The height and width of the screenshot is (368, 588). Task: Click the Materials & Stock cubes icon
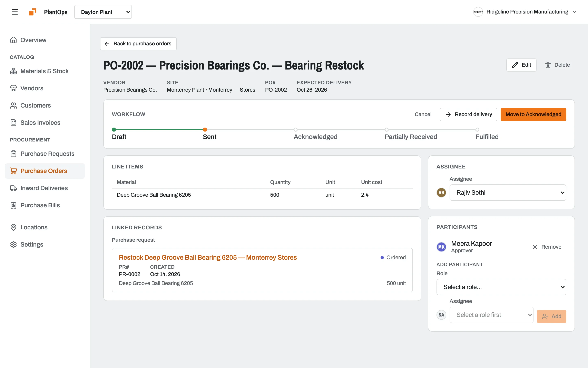click(13, 71)
